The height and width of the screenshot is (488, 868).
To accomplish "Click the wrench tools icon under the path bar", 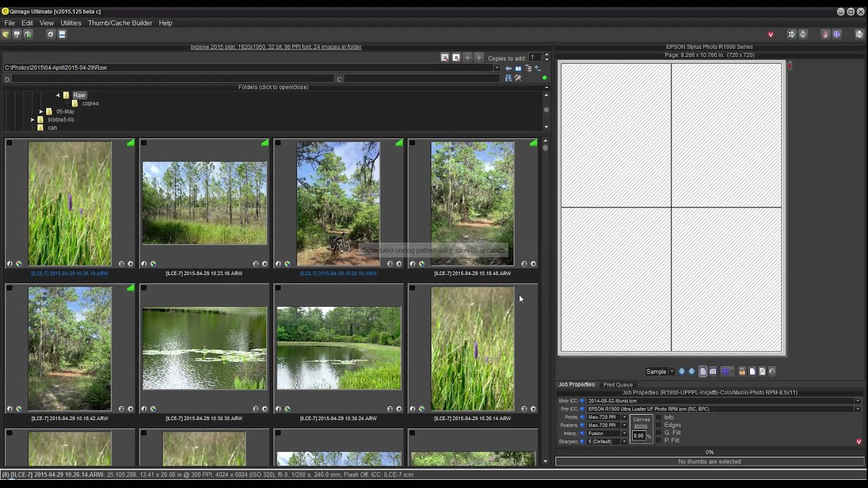I will click(517, 78).
